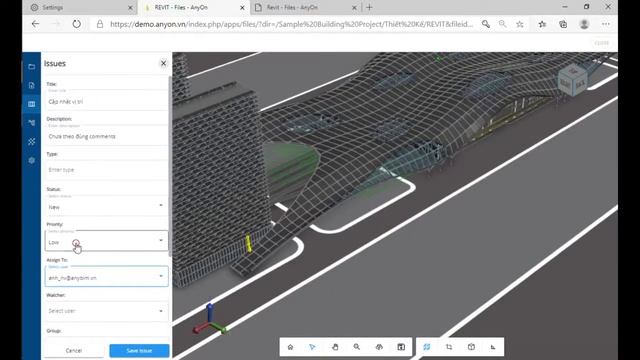Click the Description input field
Image resolution: width=640 pixels, height=360 pixels.
pos(107,136)
